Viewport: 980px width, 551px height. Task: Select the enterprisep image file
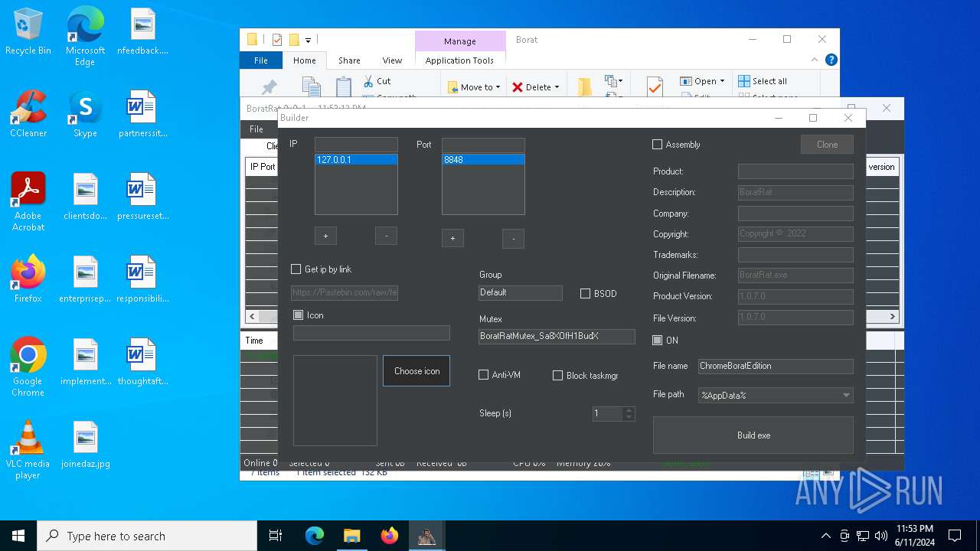pos(86,279)
